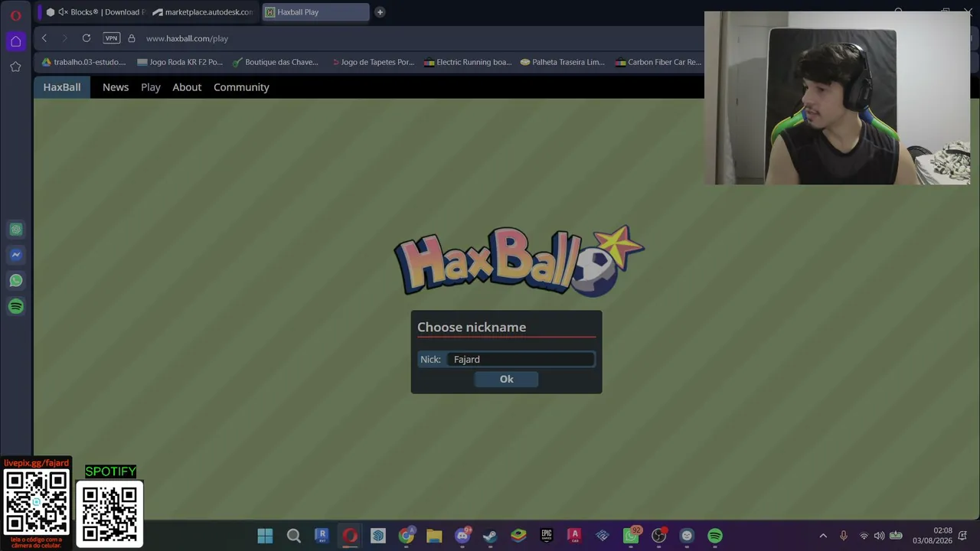Open Wi-Fi network settings
Image resolution: width=980 pixels, height=551 pixels.
[864, 536]
